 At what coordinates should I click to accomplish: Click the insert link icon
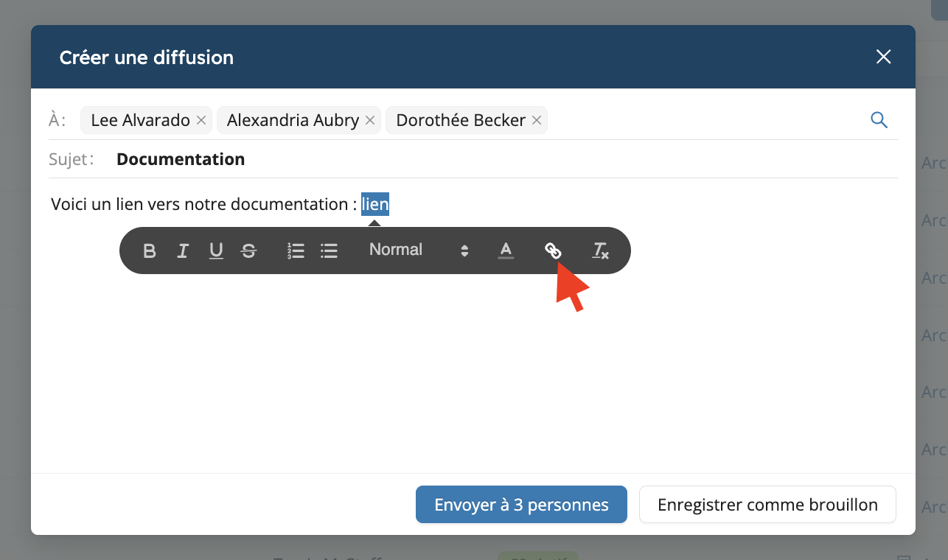[553, 251]
